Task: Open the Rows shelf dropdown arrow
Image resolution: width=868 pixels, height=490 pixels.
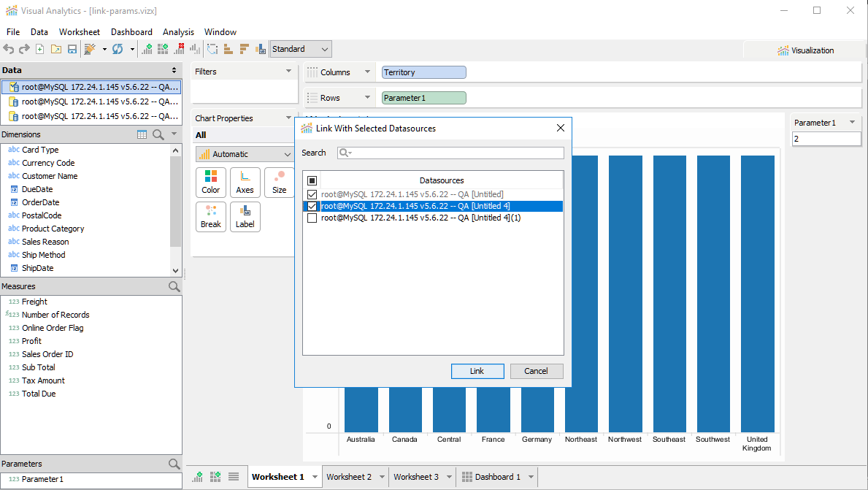Action: pos(367,97)
